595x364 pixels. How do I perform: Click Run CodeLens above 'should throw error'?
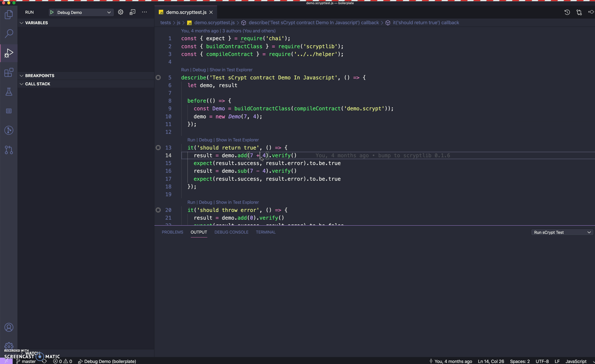[191, 202]
